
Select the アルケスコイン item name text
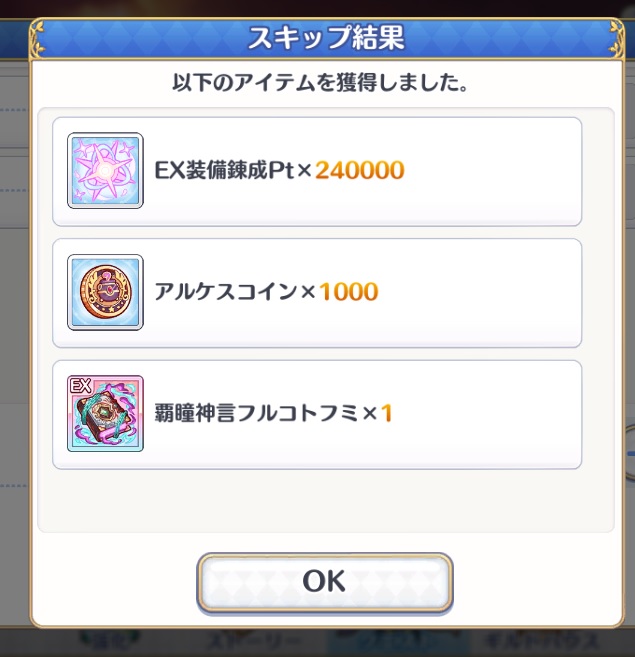pyautogui.click(x=226, y=292)
